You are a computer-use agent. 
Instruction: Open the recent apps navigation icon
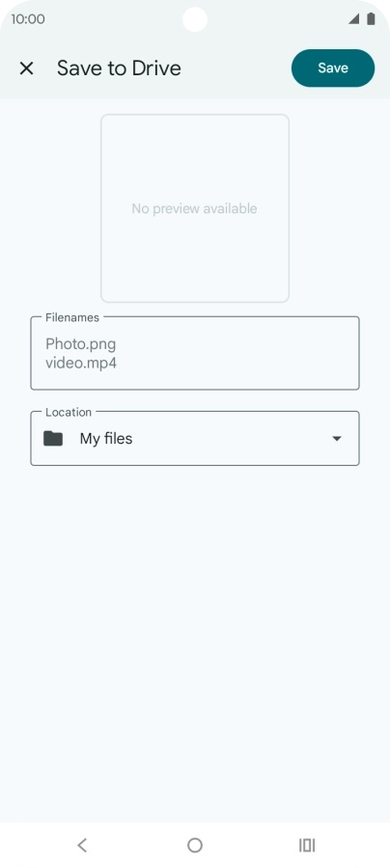[307, 845]
